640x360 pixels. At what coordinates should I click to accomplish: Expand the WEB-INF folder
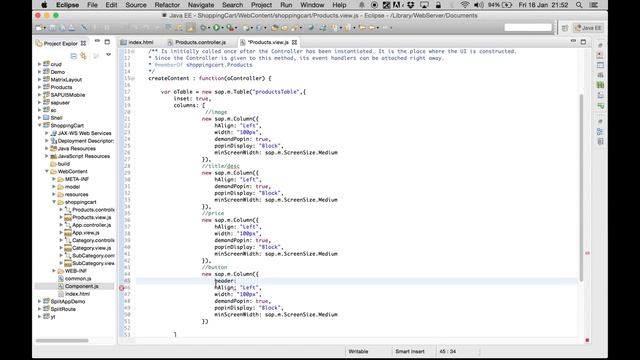click(54, 271)
